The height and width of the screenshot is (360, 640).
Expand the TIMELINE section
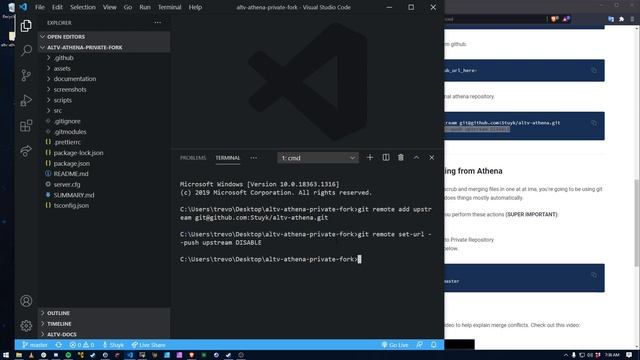(104, 324)
